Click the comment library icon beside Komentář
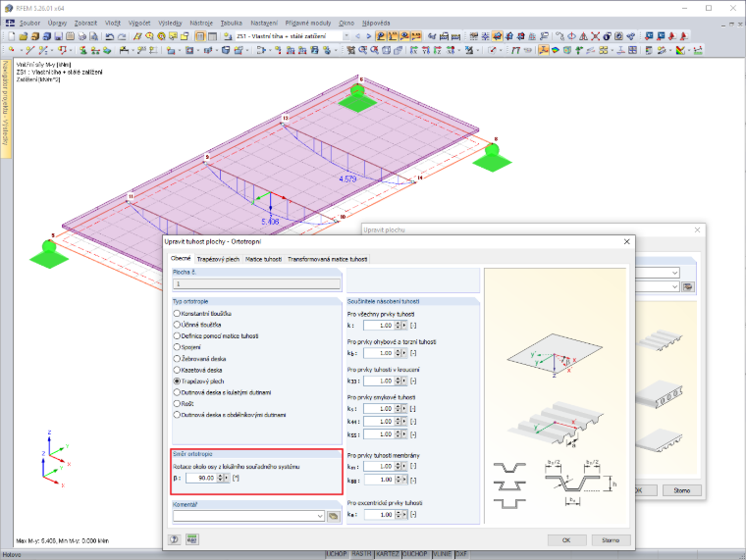Viewport: 746px width, 560px height. pyautogui.click(x=334, y=516)
